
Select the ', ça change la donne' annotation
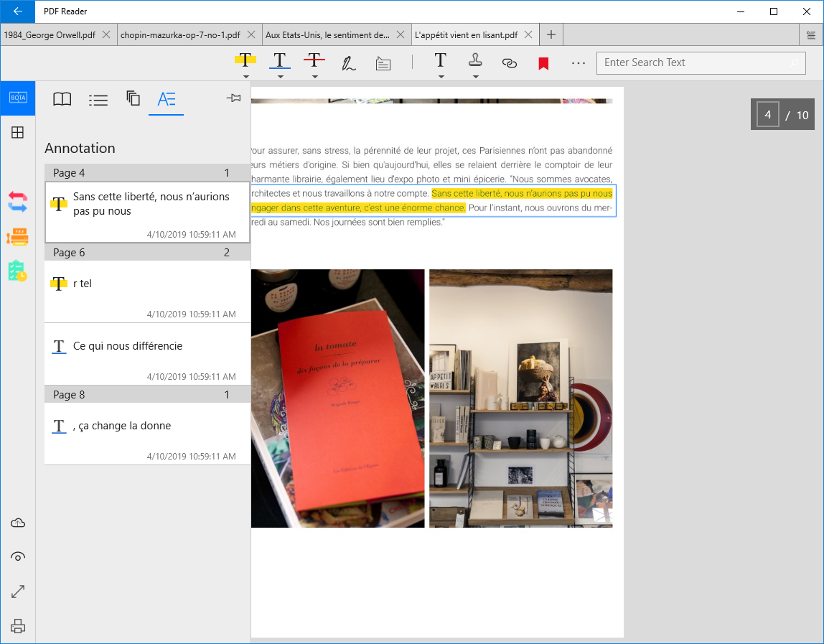click(147, 434)
